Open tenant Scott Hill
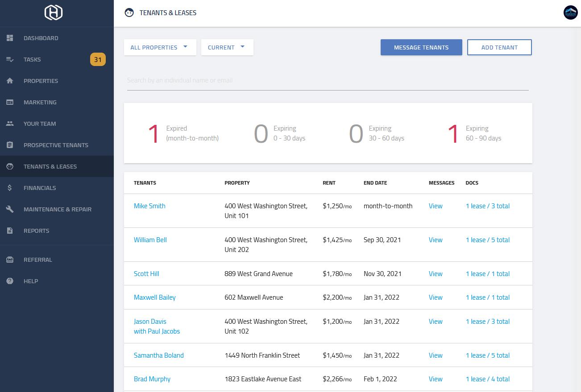Screen dimensions: 581x392 point(146,274)
